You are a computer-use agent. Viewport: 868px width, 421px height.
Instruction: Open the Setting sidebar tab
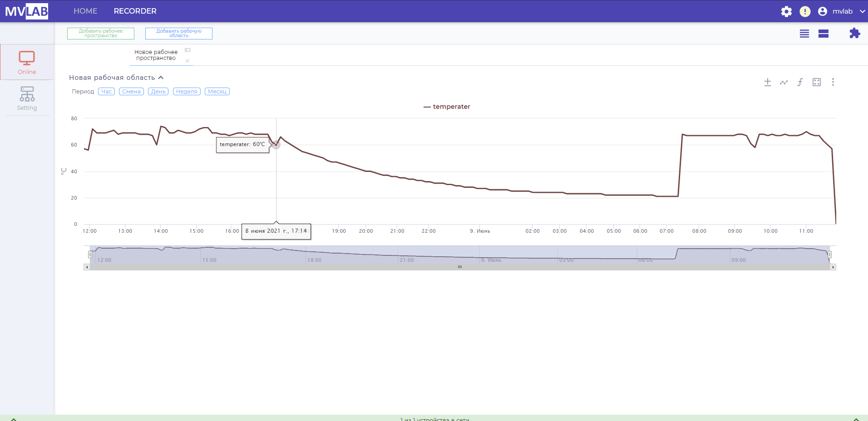pos(27,98)
